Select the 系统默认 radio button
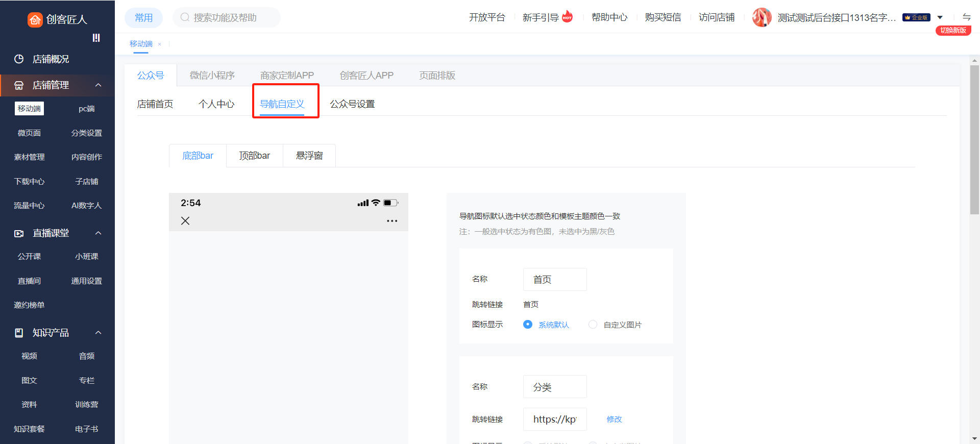 pos(528,325)
